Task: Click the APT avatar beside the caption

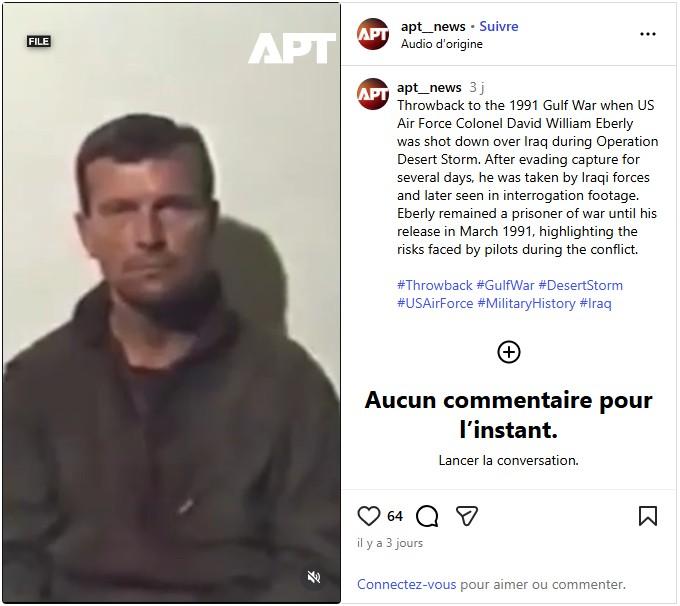Action: point(373,94)
